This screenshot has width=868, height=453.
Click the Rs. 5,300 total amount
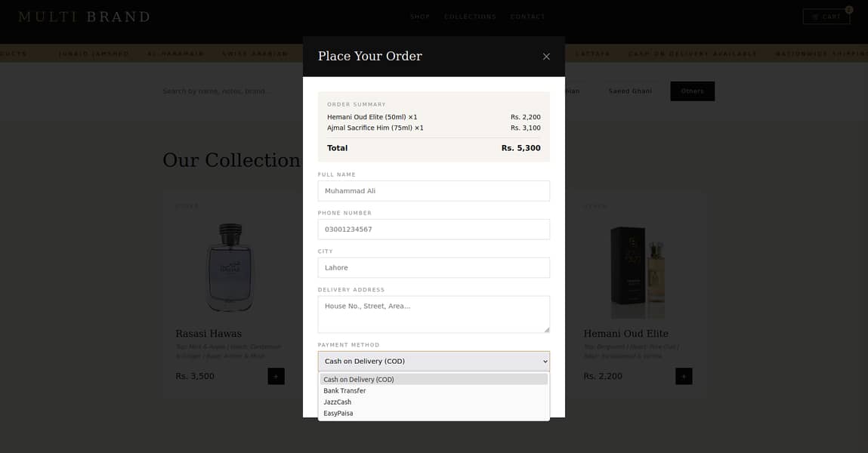tap(521, 148)
